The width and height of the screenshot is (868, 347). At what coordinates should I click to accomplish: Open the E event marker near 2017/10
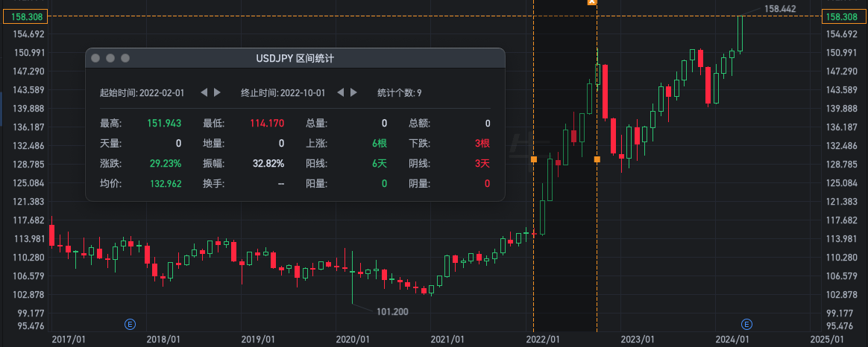[x=130, y=324]
